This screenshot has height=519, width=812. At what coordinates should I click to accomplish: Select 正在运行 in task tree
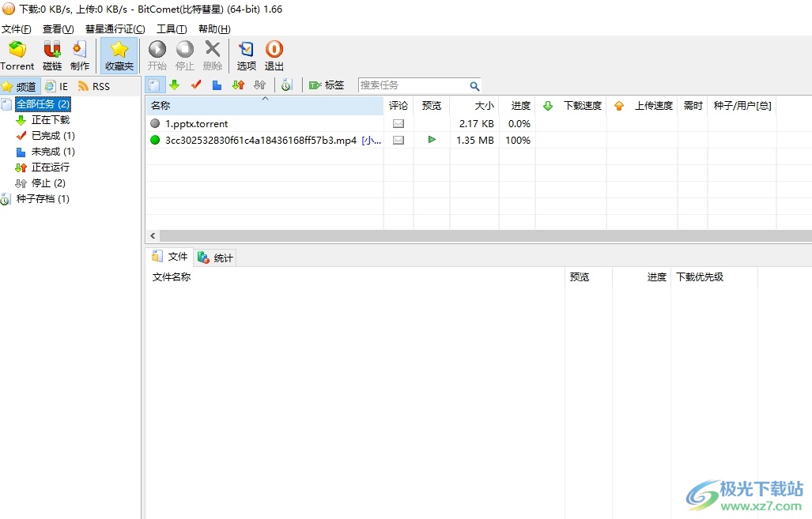pos(51,167)
